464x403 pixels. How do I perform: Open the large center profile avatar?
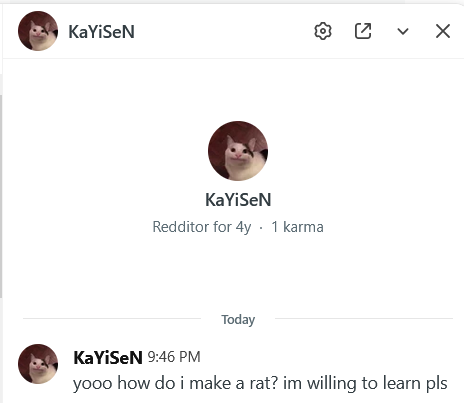click(238, 151)
